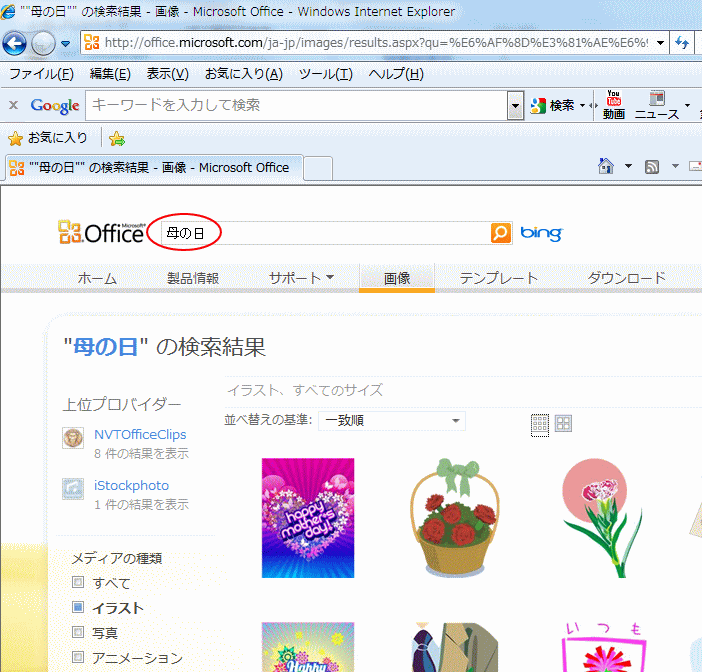The image size is (702, 672).
Task: Click the iStockphoto provider link
Action: [131, 485]
